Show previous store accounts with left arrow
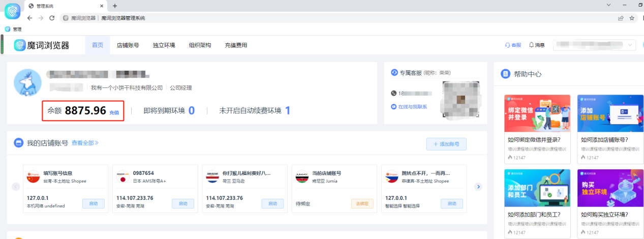644x239 pixels. [16, 187]
